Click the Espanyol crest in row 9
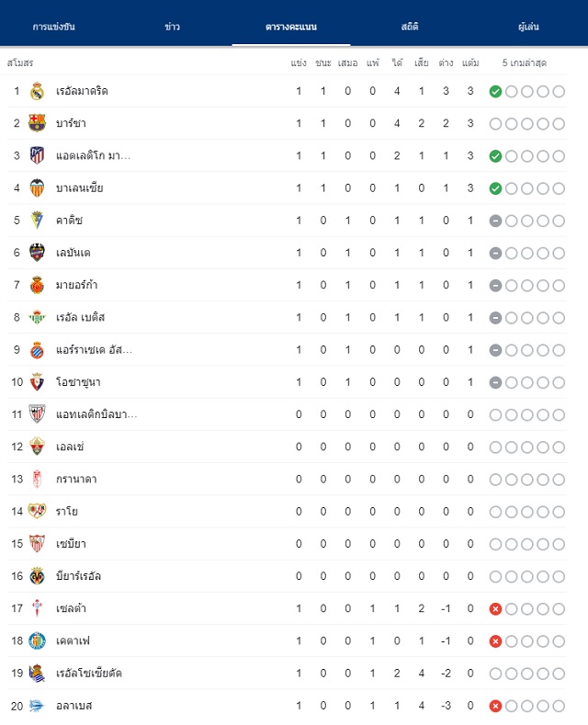This screenshot has width=588, height=725. click(37, 350)
